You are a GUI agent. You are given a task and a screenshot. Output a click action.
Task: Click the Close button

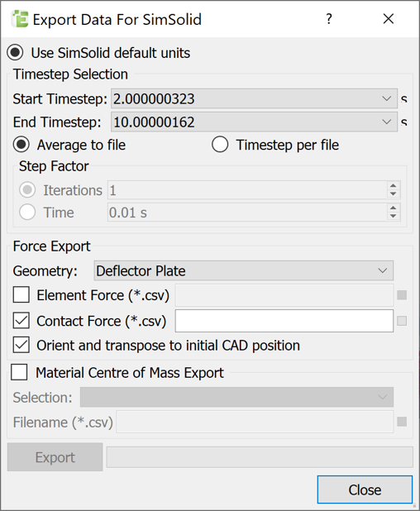click(365, 490)
